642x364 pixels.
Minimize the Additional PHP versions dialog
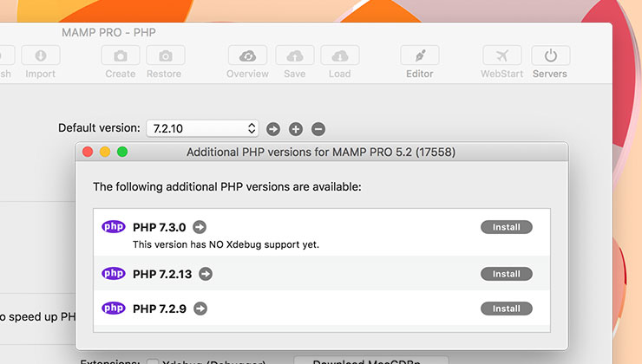(x=105, y=152)
